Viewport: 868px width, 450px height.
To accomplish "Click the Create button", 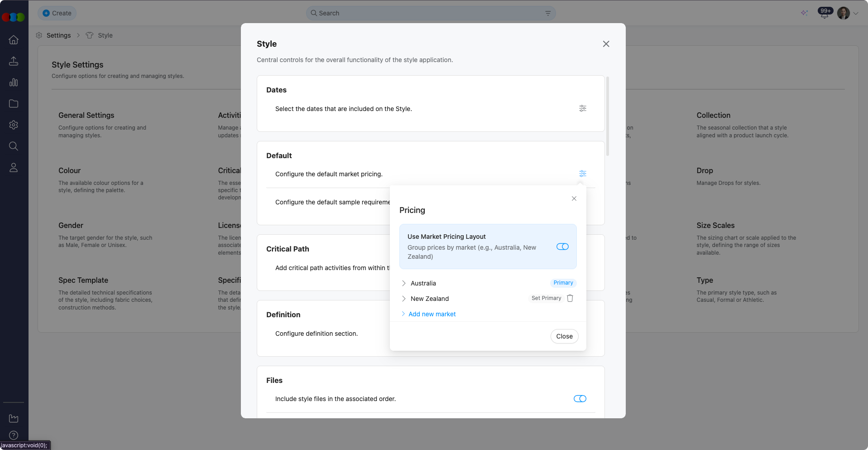I will (57, 13).
